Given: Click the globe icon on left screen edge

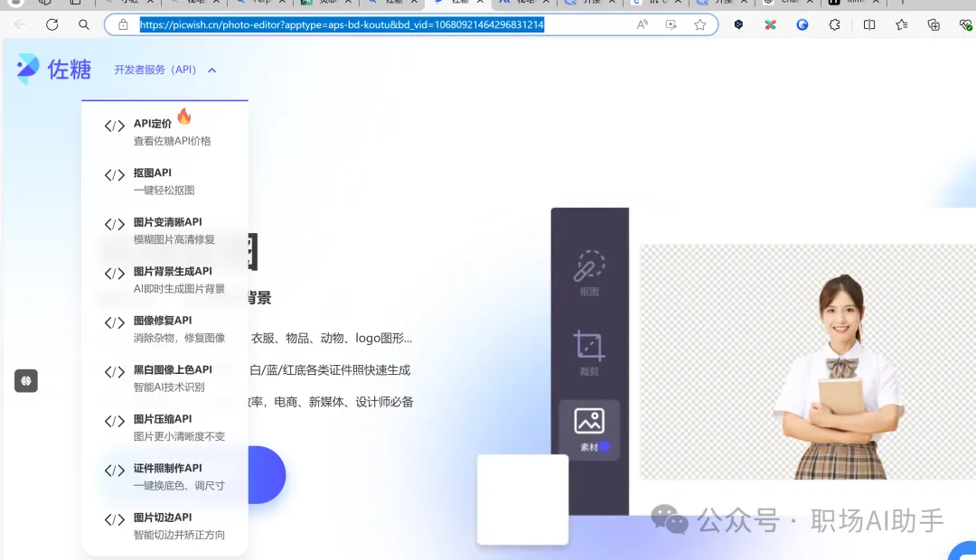Looking at the screenshot, I should [x=26, y=380].
